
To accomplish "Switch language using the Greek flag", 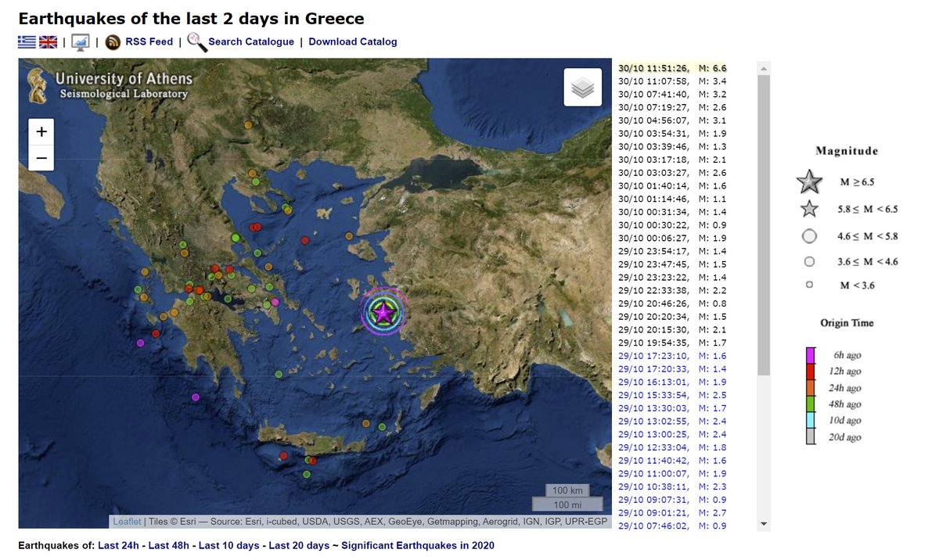I will (27, 42).
